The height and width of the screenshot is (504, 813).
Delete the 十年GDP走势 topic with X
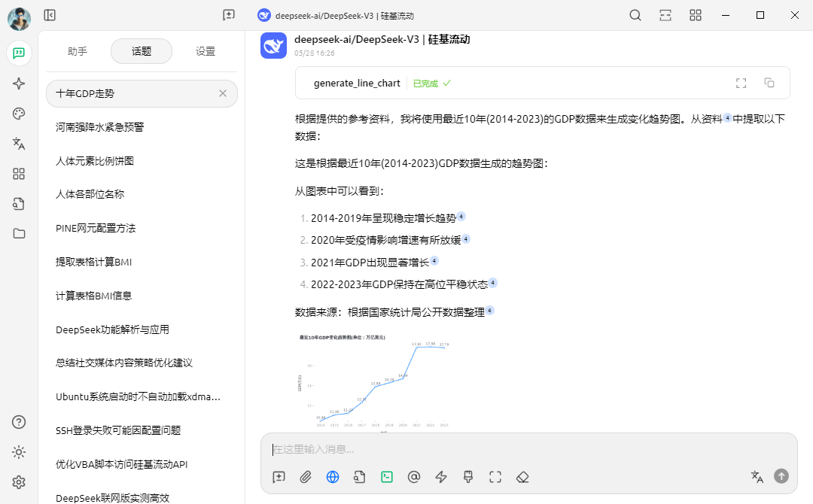point(223,93)
